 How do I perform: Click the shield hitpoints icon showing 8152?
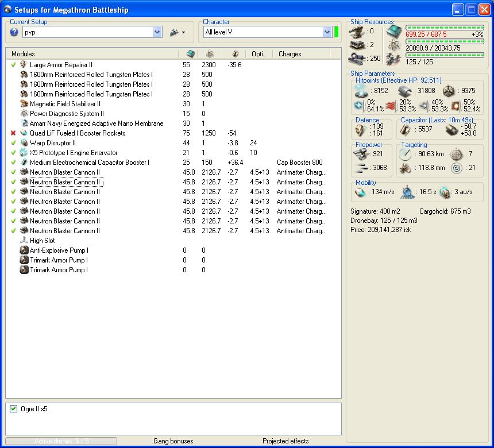pos(361,91)
